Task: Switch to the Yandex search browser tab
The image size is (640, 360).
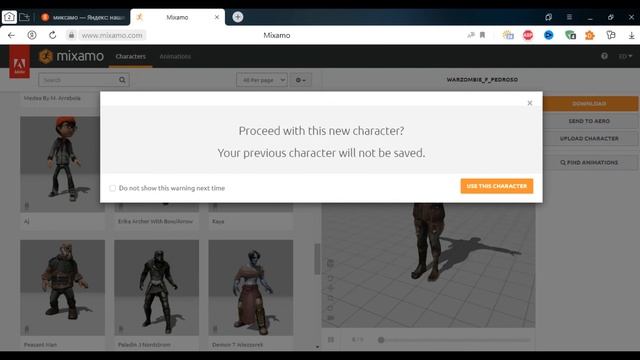Action: tap(83, 17)
